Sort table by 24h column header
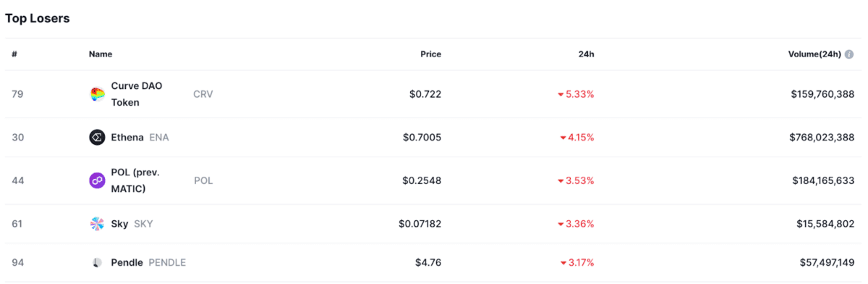Viewport: 868px width, 284px height. coord(587,54)
